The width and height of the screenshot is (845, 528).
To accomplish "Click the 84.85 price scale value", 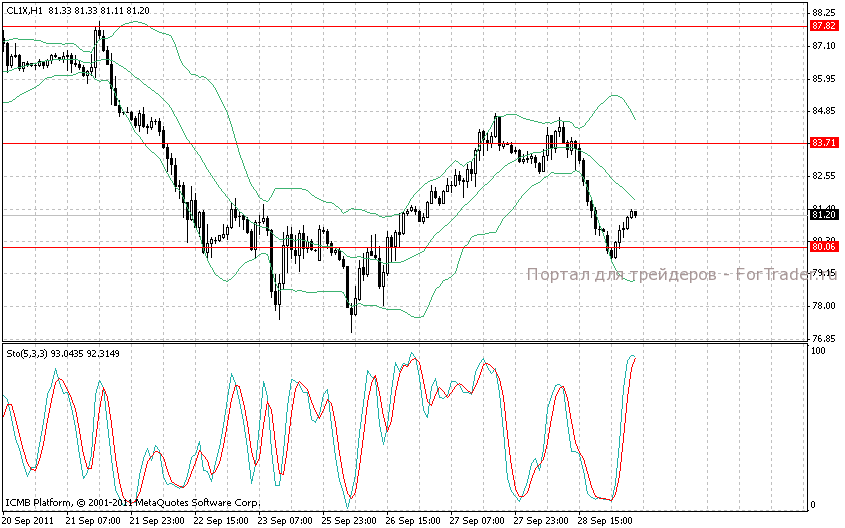I will click(823, 111).
